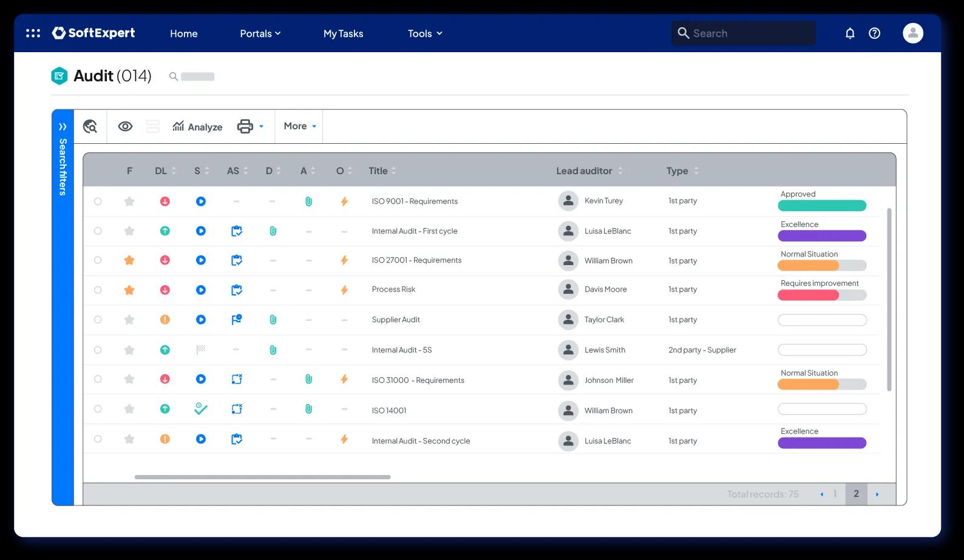The width and height of the screenshot is (964, 560).
Task: Open the user profile avatar
Action: [x=913, y=33]
